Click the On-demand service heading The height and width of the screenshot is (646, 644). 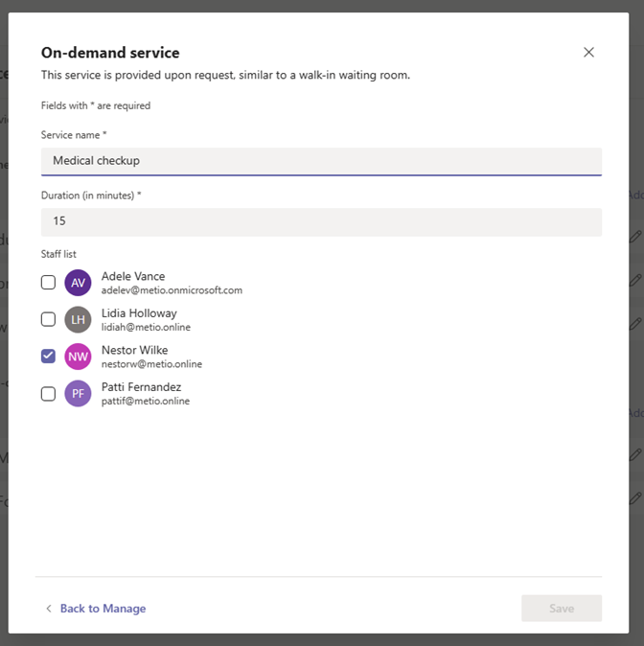[110, 53]
